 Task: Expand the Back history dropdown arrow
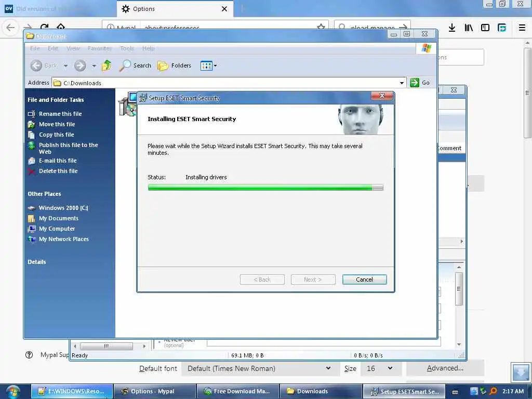pos(65,65)
